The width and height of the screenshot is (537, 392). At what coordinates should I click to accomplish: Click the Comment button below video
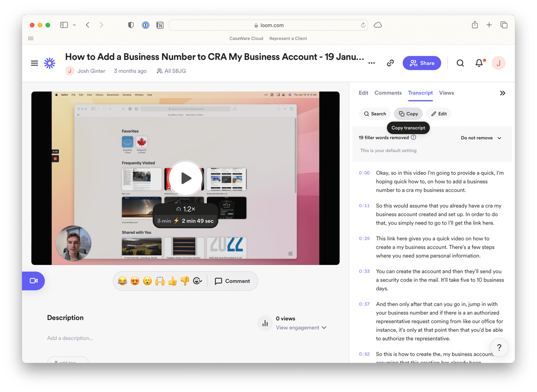pos(232,281)
